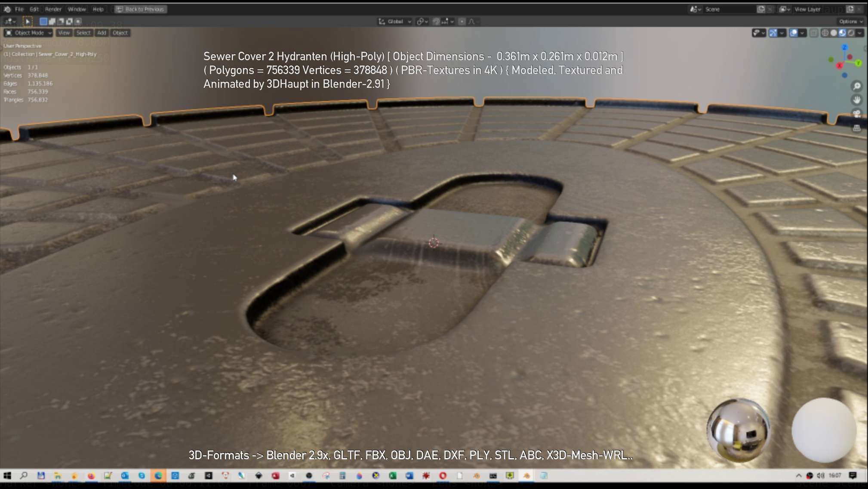
Task: Toggle Show Gizmo button
Action: [x=773, y=33]
